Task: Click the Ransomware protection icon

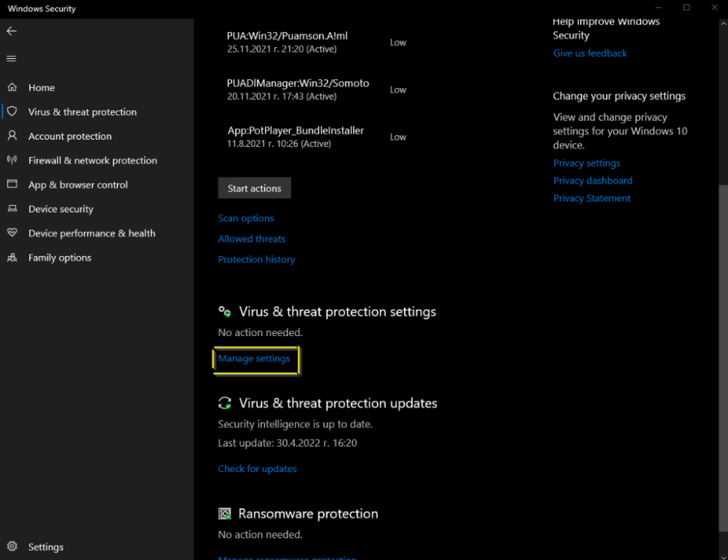Action: pos(225,514)
